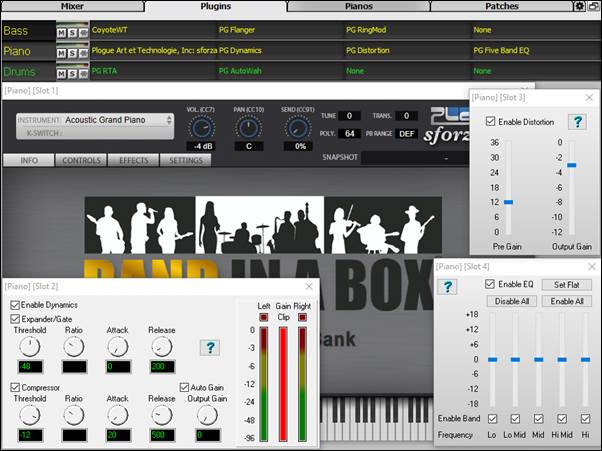Click the float window icon beside gear

(x=593, y=6)
